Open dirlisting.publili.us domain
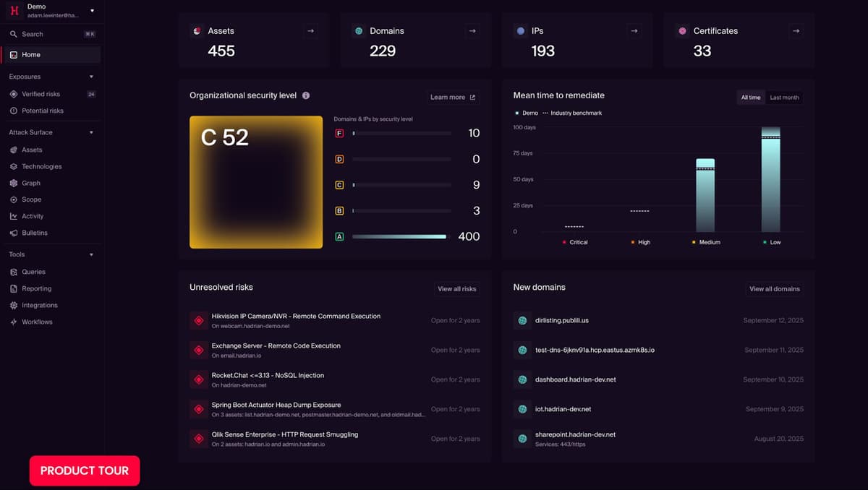Screen dimensions: 868x490 point(658,320)
